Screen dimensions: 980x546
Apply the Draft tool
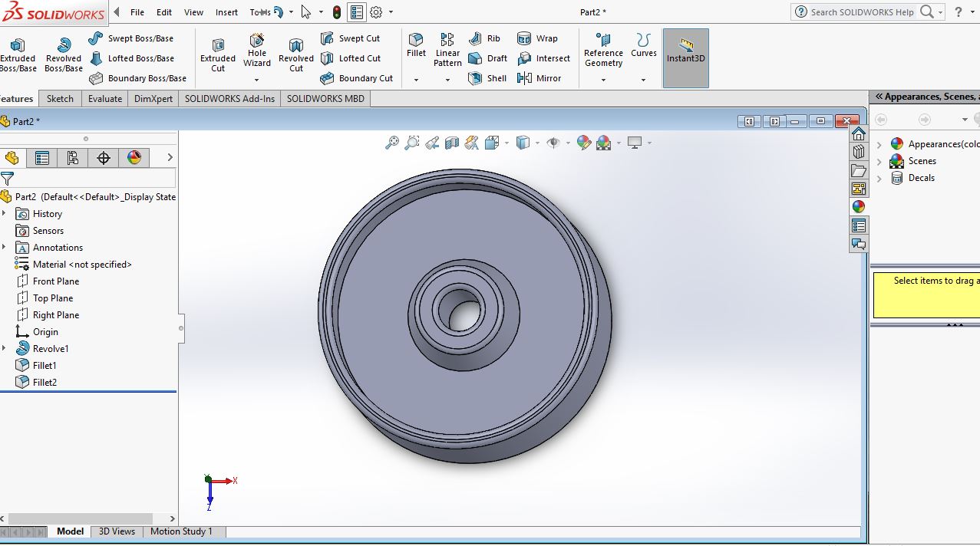click(487, 58)
